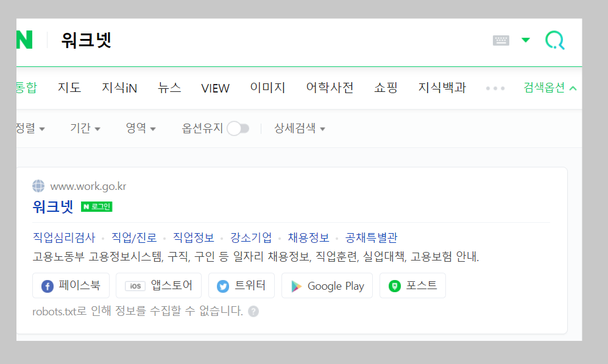
Task: Open the 지식백과 tab
Action: point(442,88)
